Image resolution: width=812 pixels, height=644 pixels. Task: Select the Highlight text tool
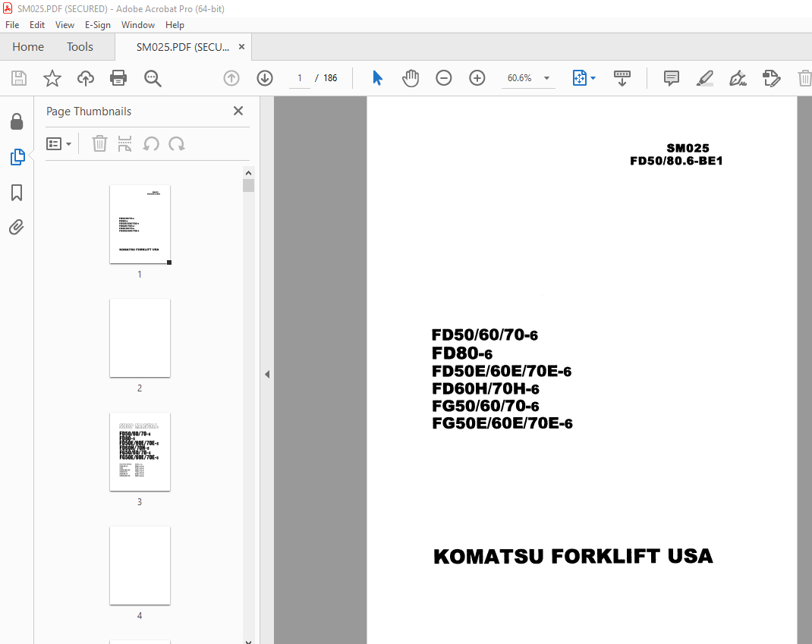pyautogui.click(x=705, y=78)
